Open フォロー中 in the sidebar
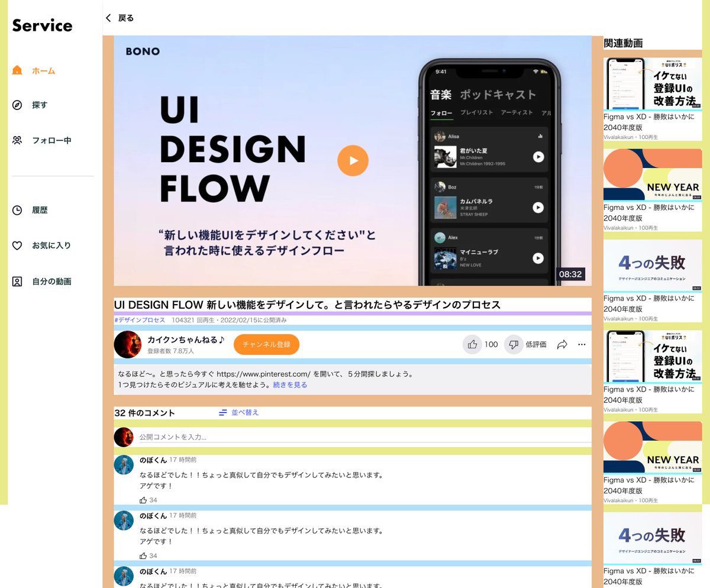Viewport: 710px width, 588px height. 41,140
